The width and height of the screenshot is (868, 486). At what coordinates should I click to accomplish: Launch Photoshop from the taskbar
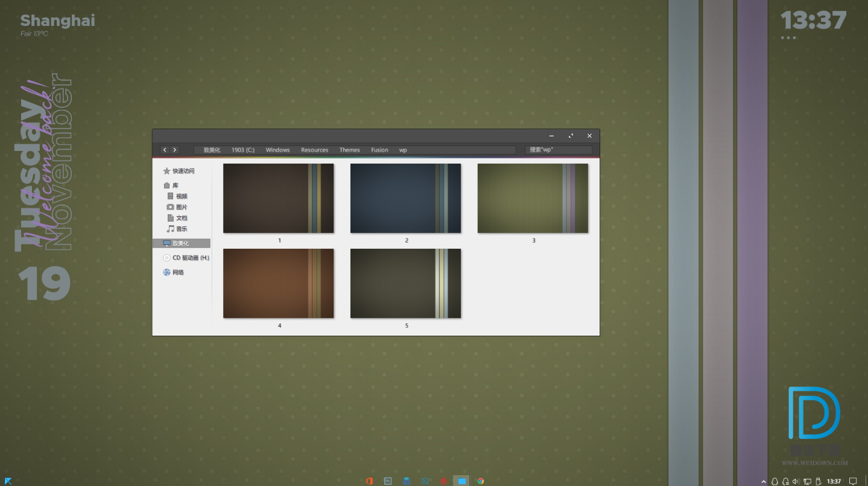point(388,481)
